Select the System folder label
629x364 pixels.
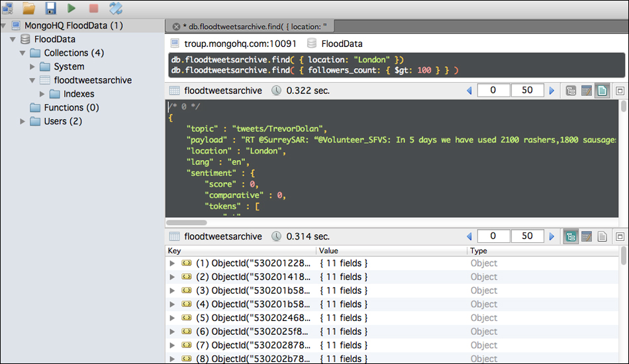(x=69, y=67)
